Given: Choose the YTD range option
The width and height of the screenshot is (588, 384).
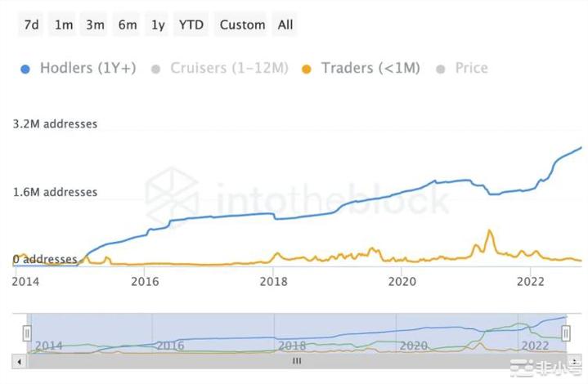Looking at the screenshot, I should click(x=191, y=25).
